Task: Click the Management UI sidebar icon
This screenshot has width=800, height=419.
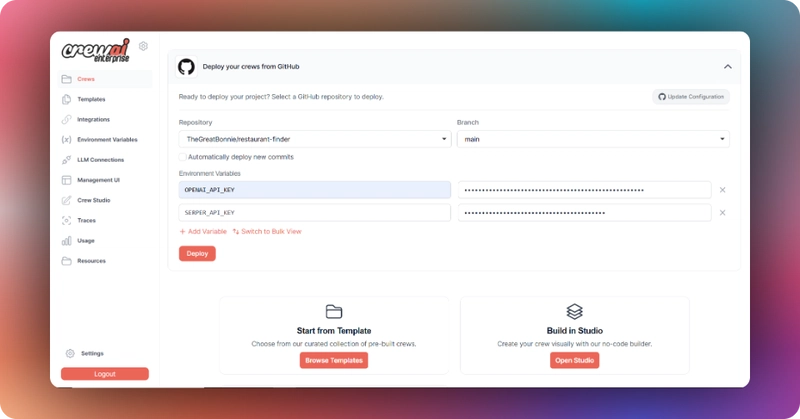Action: tap(66, 180)
